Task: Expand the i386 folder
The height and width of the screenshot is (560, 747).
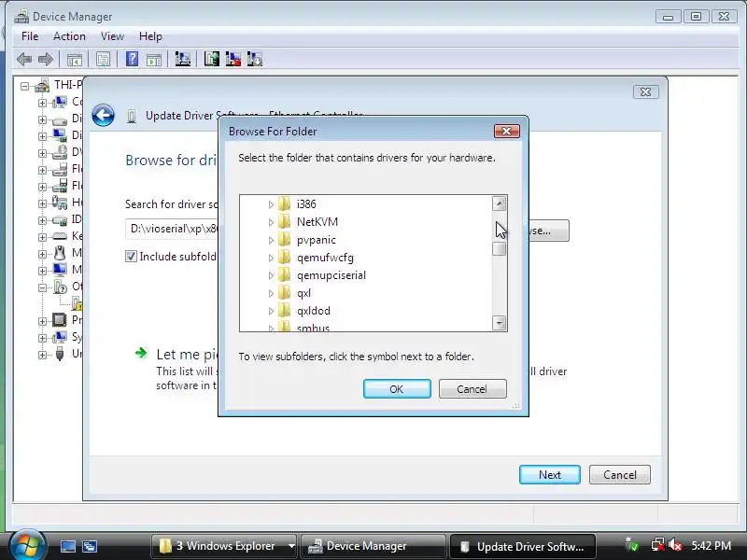Action: 271,204
